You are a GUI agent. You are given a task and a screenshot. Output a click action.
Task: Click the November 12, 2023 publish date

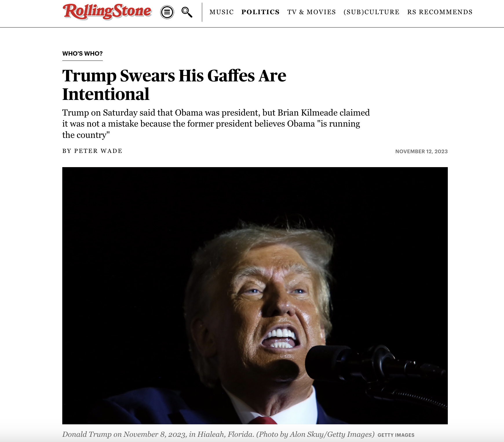pos(421,151)
